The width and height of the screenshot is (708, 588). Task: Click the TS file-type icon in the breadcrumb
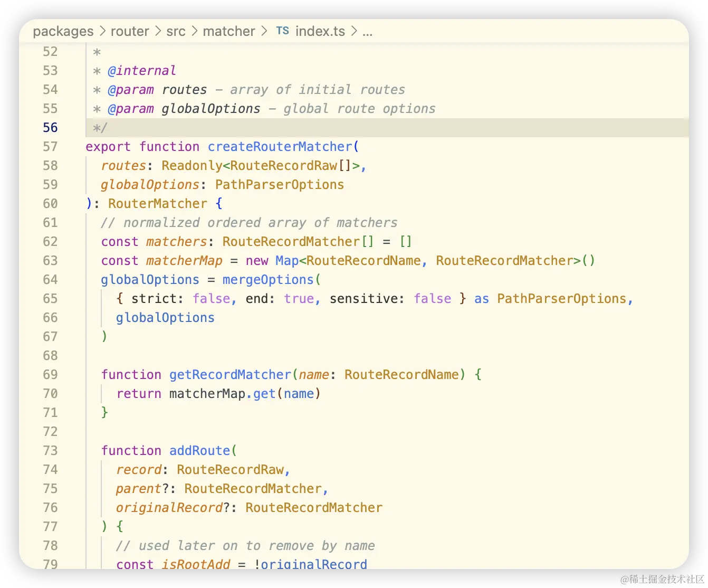click(283, 31)
